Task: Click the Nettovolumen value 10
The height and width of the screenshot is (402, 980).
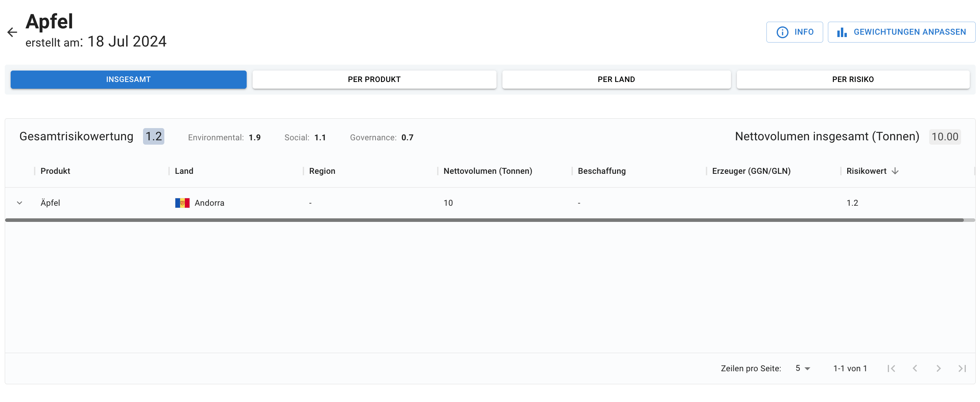Action: pos(448,203)
